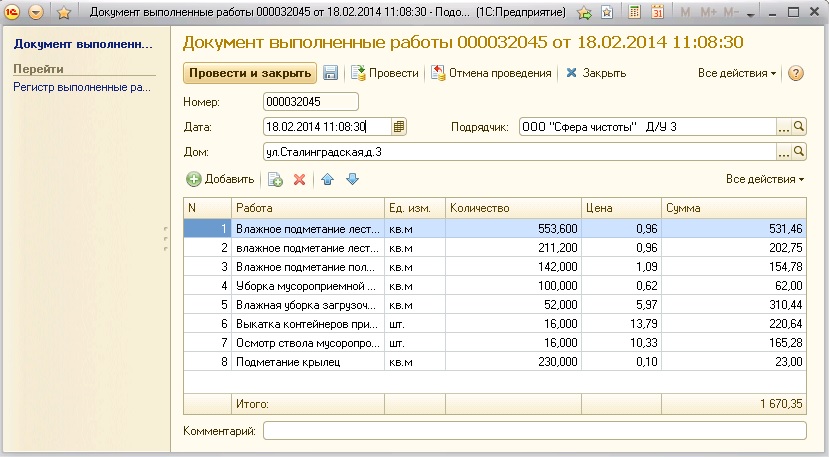Open Дом magnifier icon
This screenshot has height=457, width=829.
[x=799, y=152]
